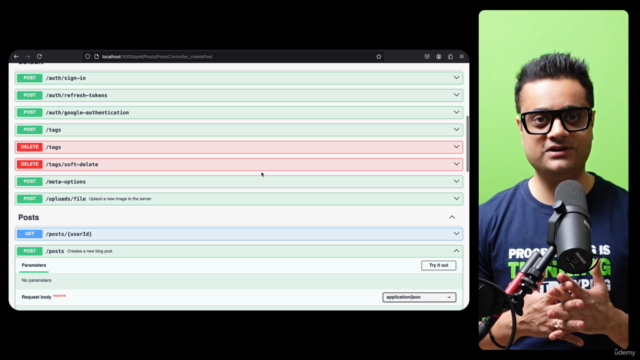Screen dimensions: 640x360
Task: Click the page vertical scrollbar thumb
Action: [467, 144]
